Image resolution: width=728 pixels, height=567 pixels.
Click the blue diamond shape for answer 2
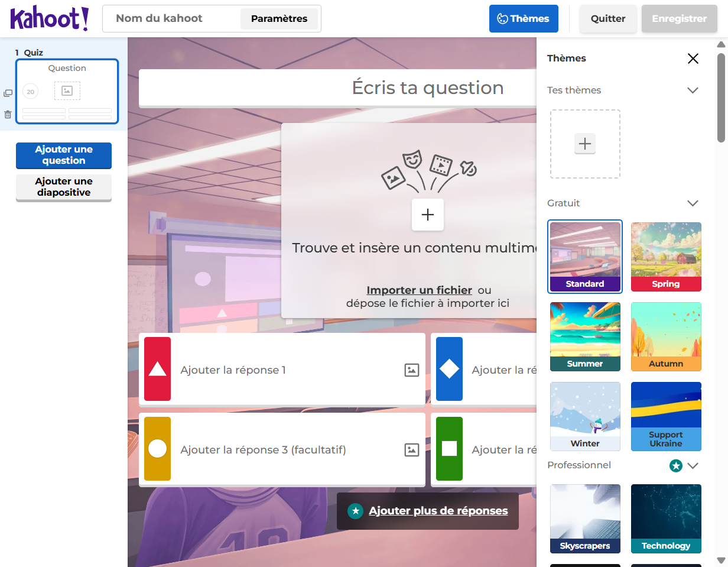tap(449, 369)
